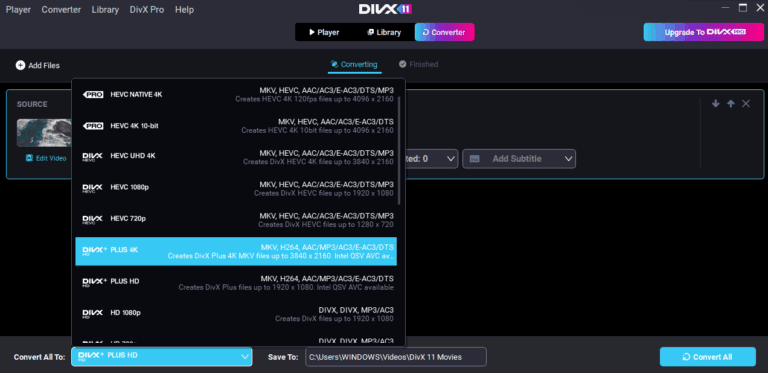The width and height of the screenshot is (768, 373).
Task: Choose HEVC 1080p profile
Action: 236,188
